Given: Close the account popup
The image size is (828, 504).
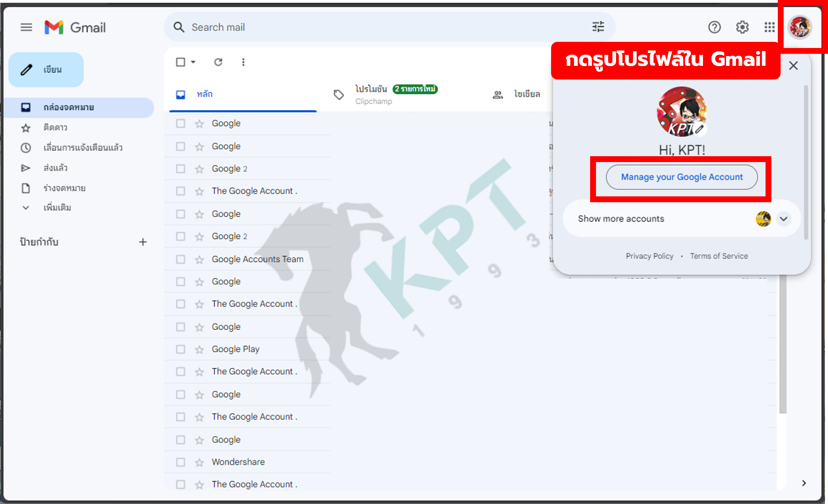Looking at the screenshot, I should coord(793,66).
